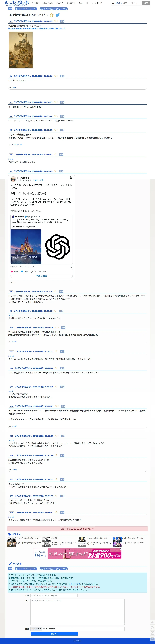Open recommended thread えっ原作ラストまでやるんですか
Viewport: 155px width, 644px height.
pyautogui.click(x=133, y=538)
